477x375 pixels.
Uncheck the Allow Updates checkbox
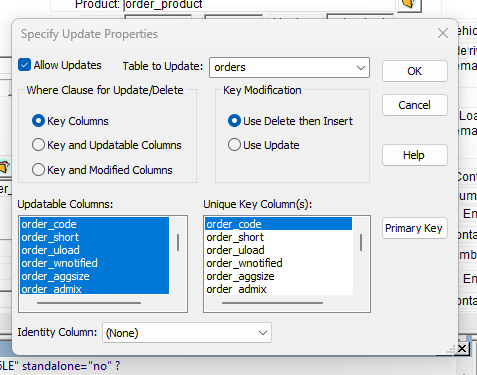(24, 65)
